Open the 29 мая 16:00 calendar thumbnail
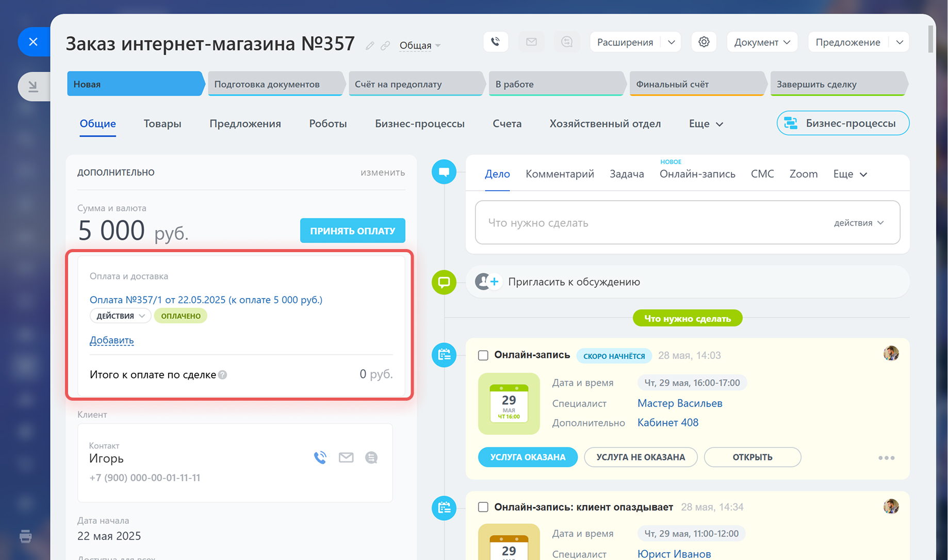Screen dimensions: 948x560 point(509,404)
